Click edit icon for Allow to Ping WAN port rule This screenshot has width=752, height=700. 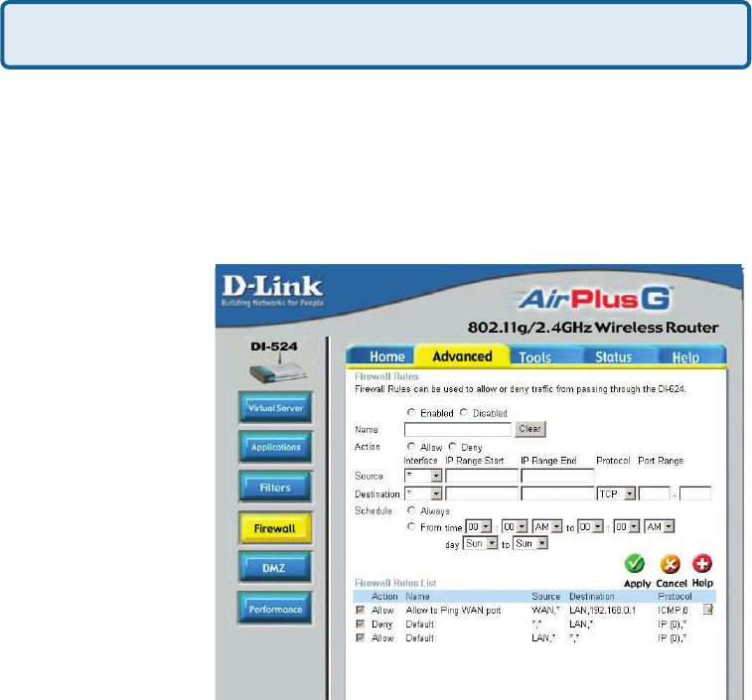pyautogui.click(x=708, y=610)
